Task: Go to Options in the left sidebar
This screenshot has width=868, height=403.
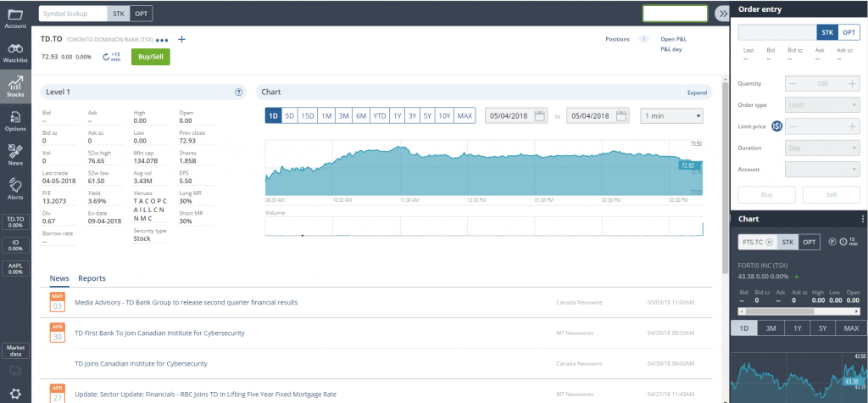Action: pyautogui.click(x=15, y=119)
